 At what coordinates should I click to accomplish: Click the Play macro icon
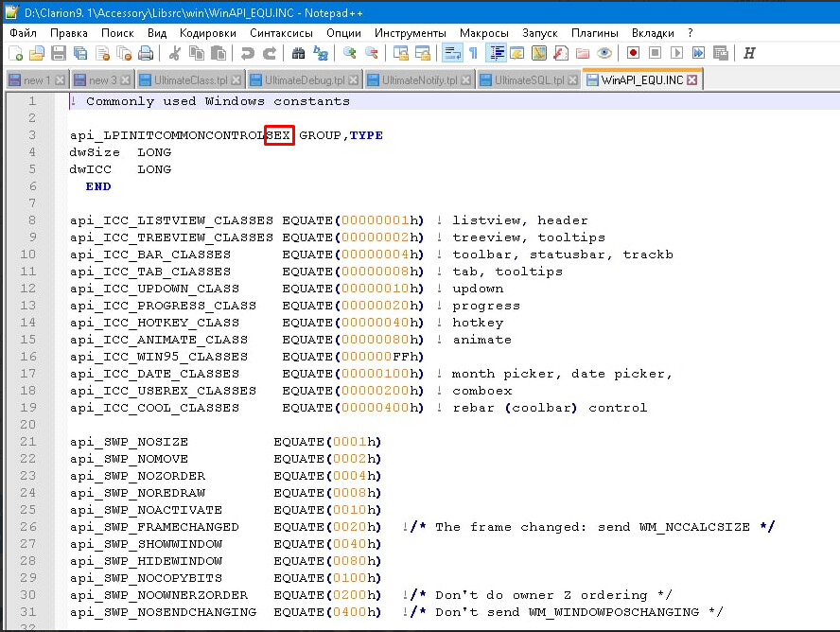pyautogui.click(x=677, y=53)
